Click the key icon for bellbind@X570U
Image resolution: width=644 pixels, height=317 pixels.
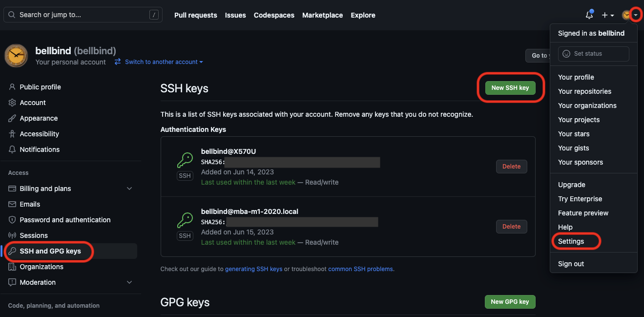coord(185,160)
